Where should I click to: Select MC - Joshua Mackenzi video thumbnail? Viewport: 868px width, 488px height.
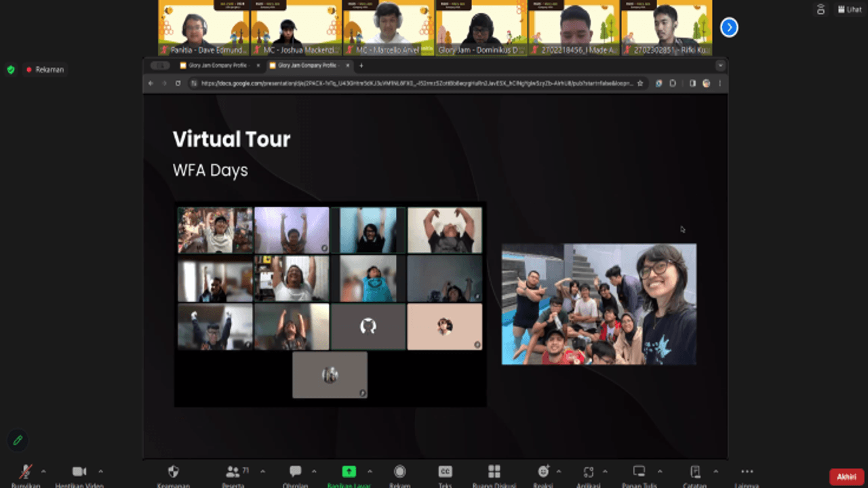296,28
